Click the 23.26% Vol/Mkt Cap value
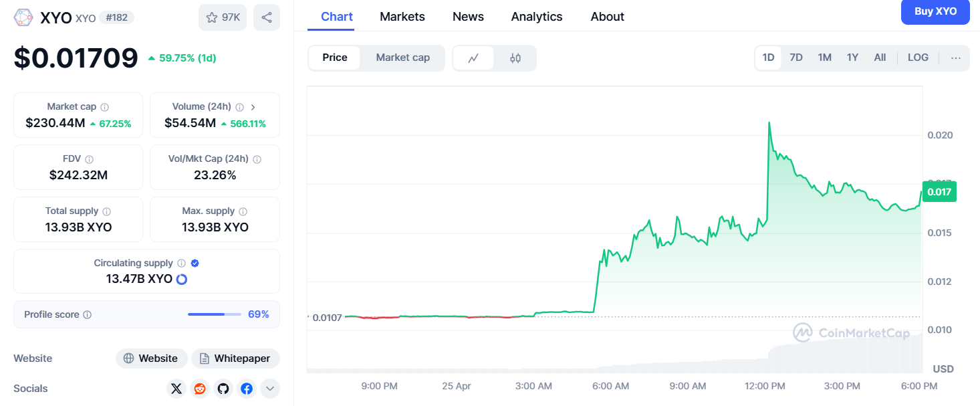Image resolution: width=980 pixels, height=406 pixels. pos(215,175)
